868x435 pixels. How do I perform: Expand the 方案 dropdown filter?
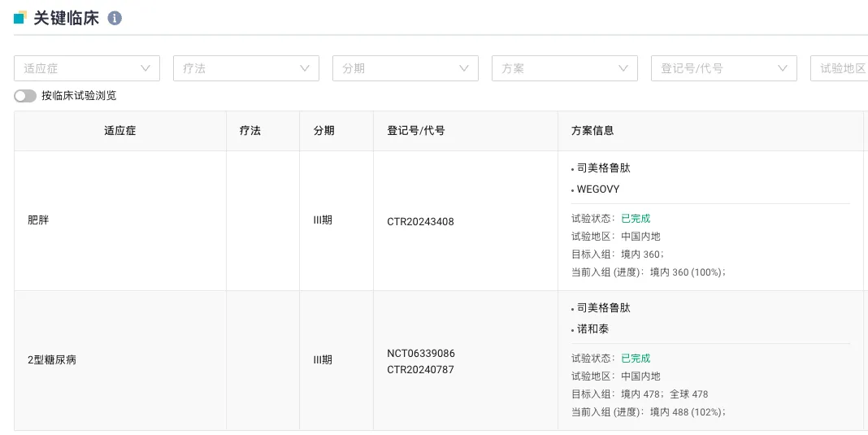564,68
